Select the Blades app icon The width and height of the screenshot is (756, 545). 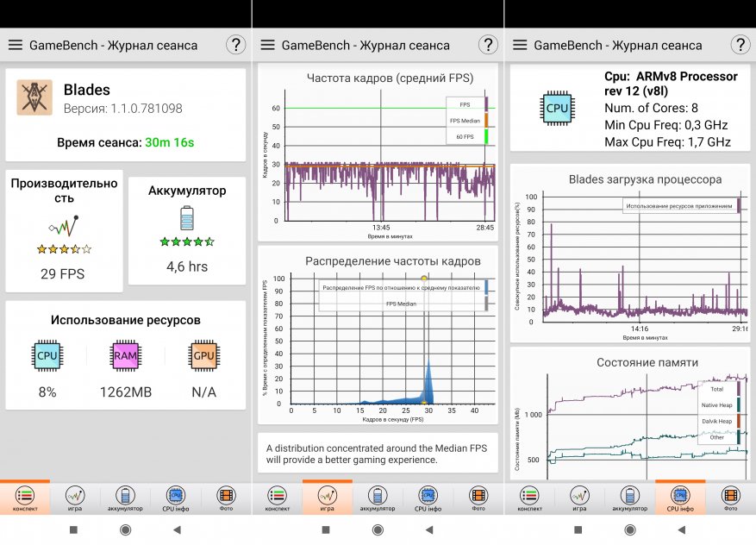(x=34, y=97)
